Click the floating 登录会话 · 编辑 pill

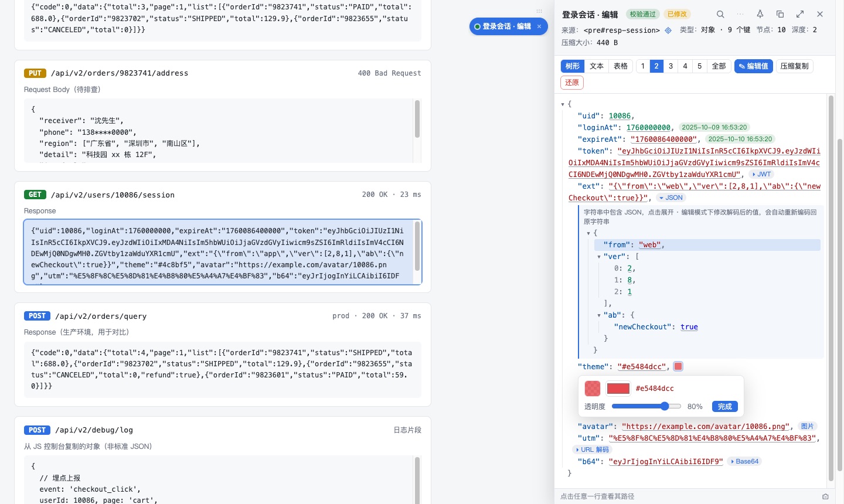click(508, 26)
